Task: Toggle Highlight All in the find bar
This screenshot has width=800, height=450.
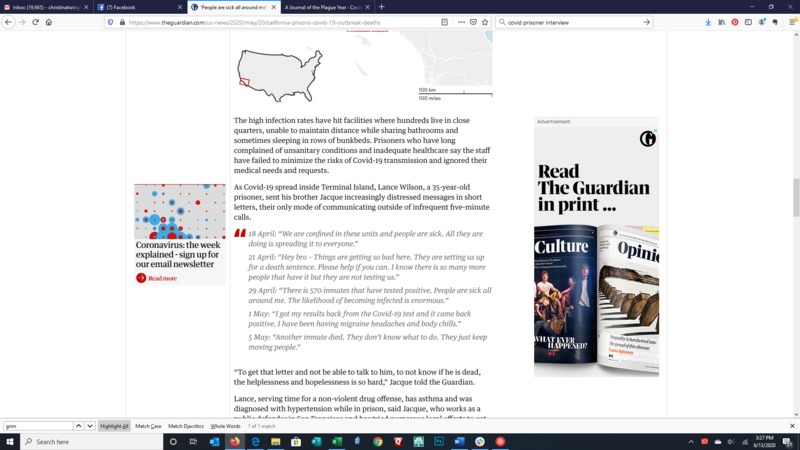Action: pos(114,426)
